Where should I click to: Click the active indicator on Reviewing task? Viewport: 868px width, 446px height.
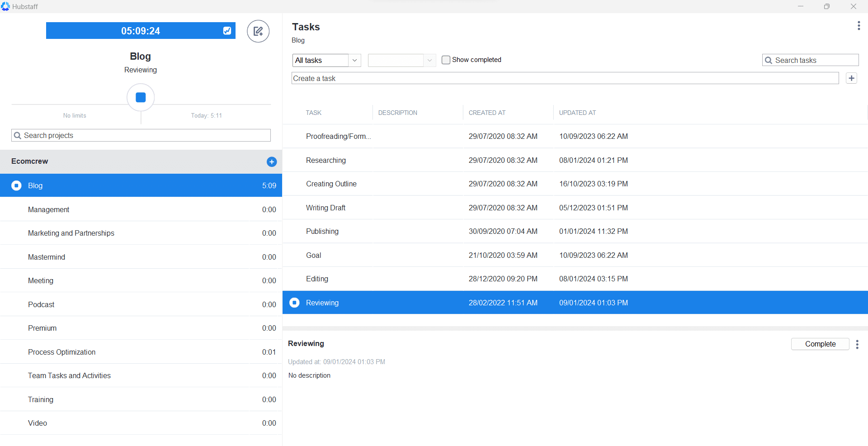(294, 303)
